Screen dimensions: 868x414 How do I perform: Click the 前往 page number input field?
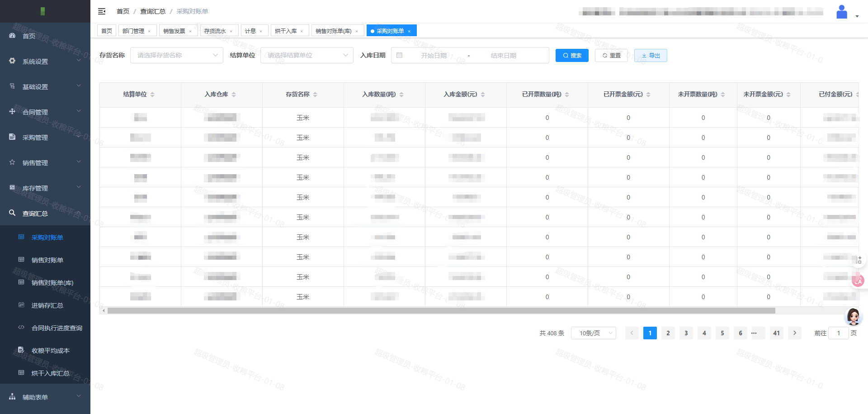click(x=839, y=333)
